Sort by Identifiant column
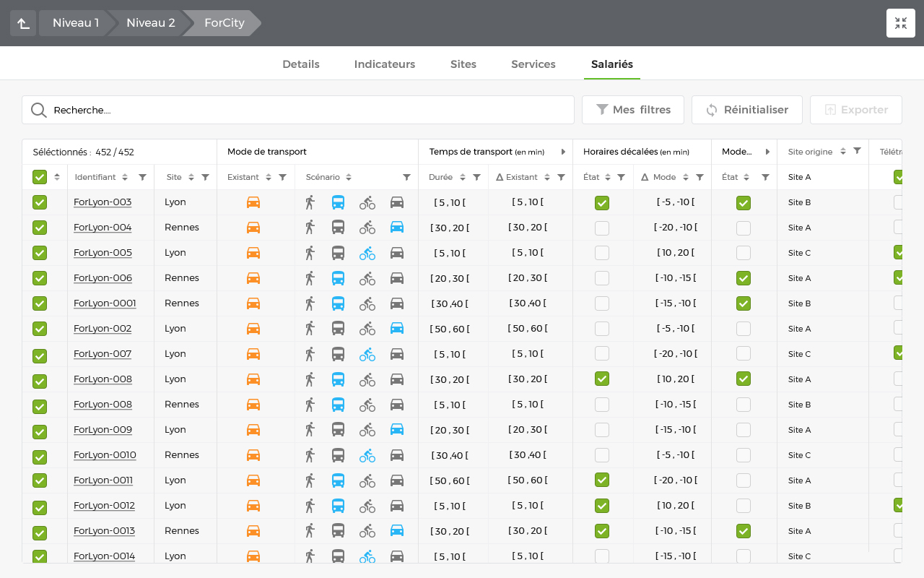The width and height of the screenshot is (924, 578). coord(125,177)
